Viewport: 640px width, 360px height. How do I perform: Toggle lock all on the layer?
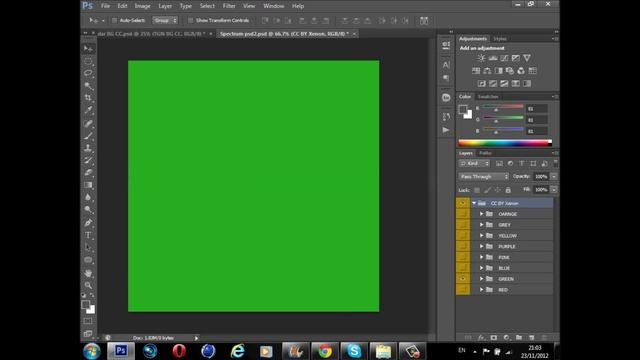click(508, 190)
